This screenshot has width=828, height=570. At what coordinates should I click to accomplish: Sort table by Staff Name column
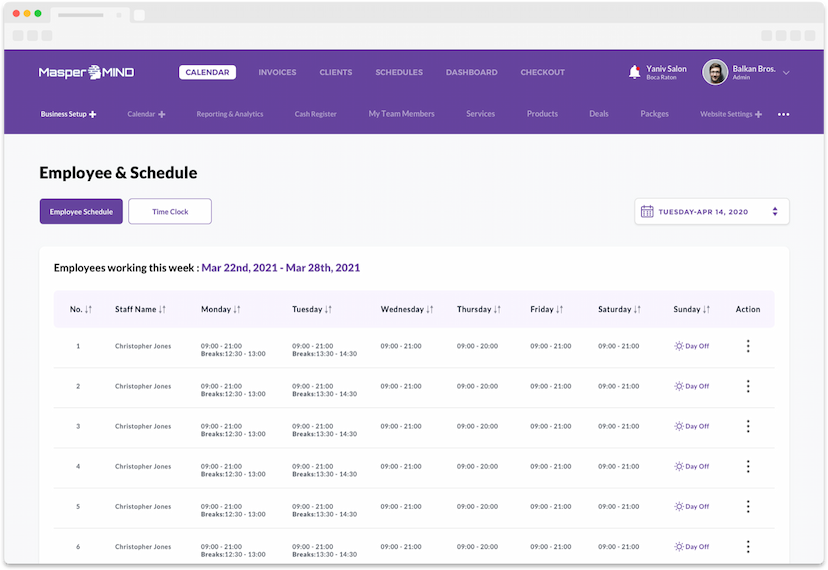tap(162, 310)
